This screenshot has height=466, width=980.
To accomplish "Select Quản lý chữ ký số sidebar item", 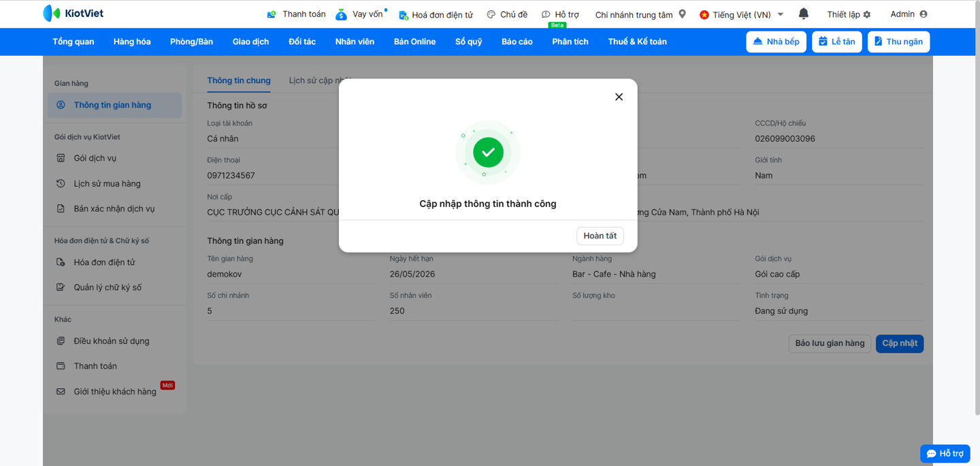I will point(114,288).
